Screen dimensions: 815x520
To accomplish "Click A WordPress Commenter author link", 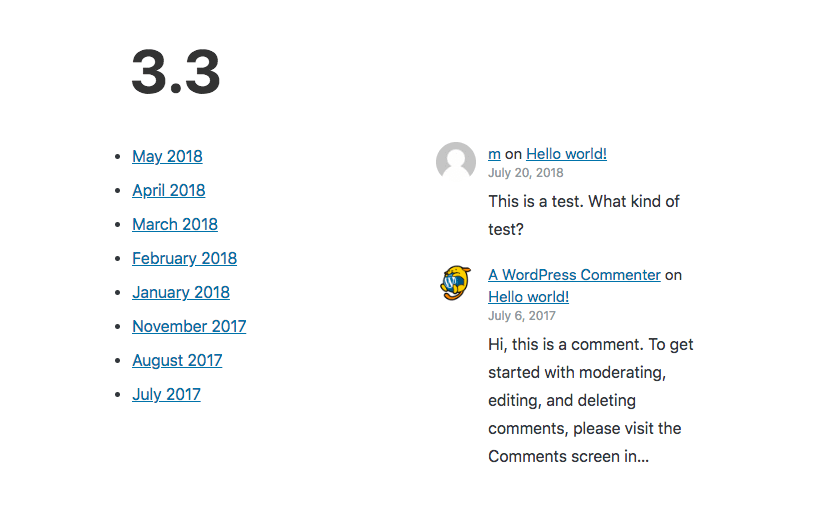I will 574,275.
